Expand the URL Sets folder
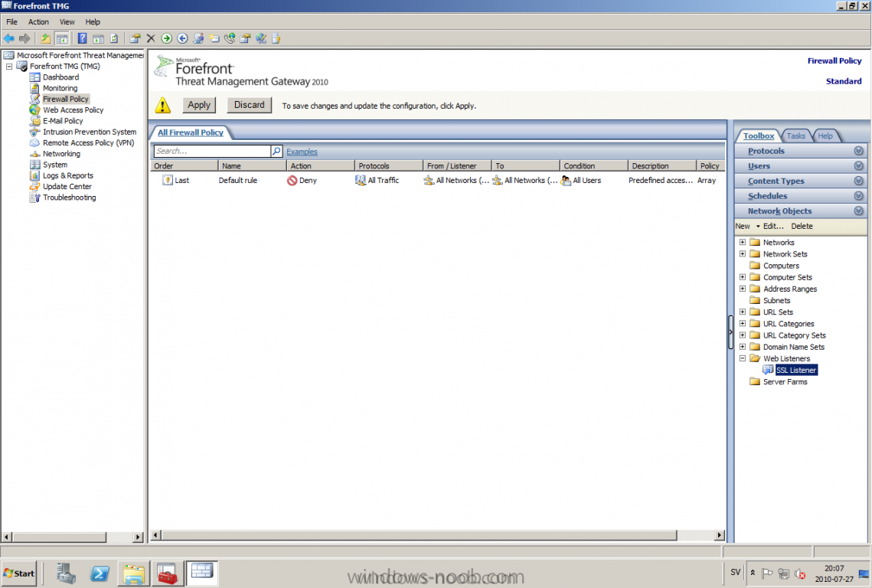 743,312
